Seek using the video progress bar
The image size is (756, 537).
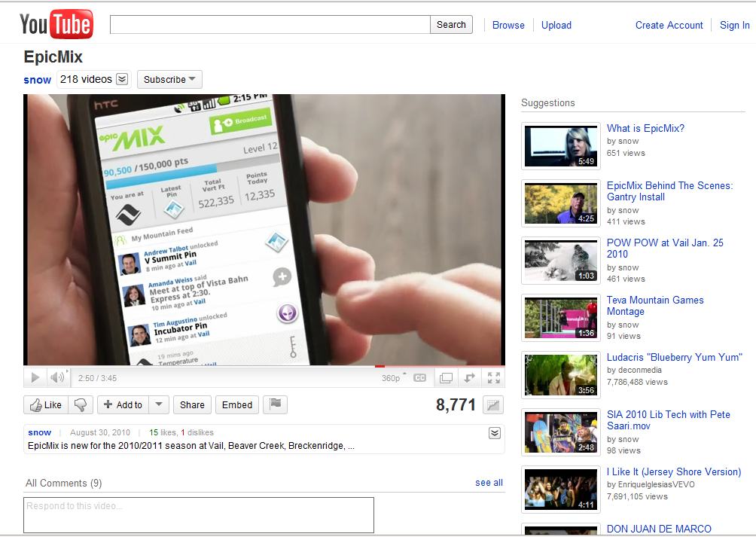tap(264, 366)
